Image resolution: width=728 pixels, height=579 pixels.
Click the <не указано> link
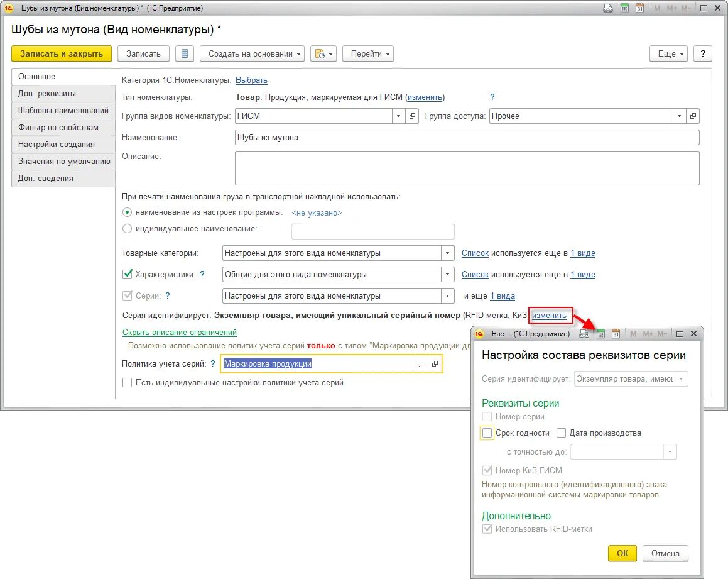317,213
